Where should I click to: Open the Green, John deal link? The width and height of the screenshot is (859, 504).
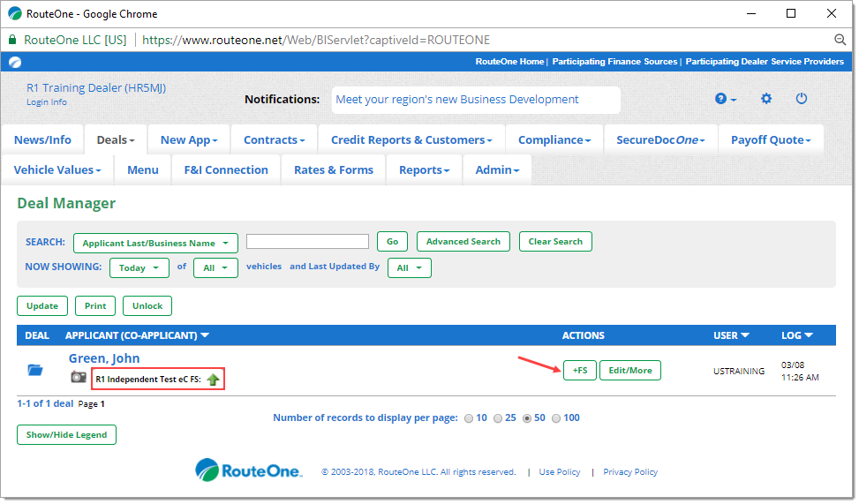click(104, 358)
